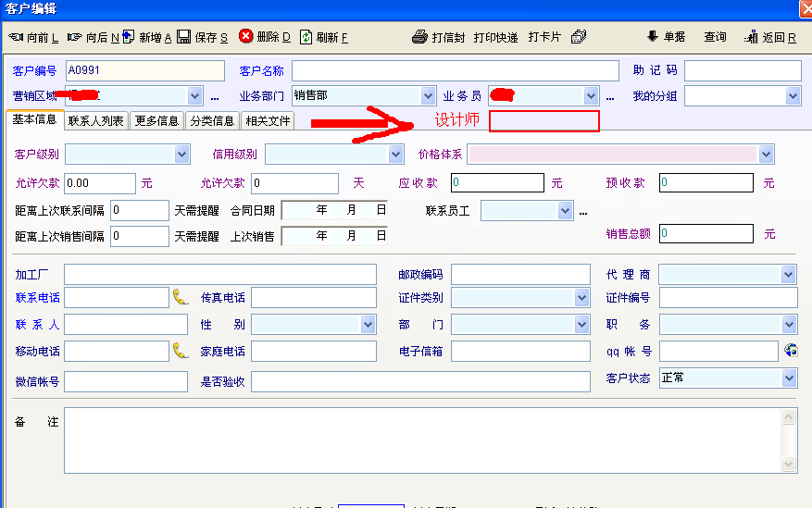Expand the 客户状态 dropdown showing 正常
The width and height of the screenshot is (812, 508).
pyautogui.click(x=788, y=378)
